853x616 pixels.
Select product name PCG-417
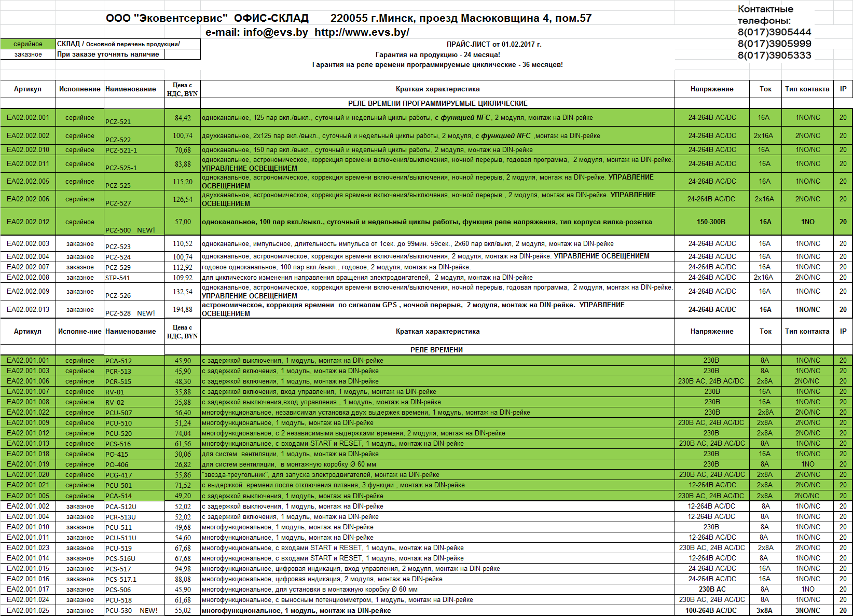(x=118, y=475)
